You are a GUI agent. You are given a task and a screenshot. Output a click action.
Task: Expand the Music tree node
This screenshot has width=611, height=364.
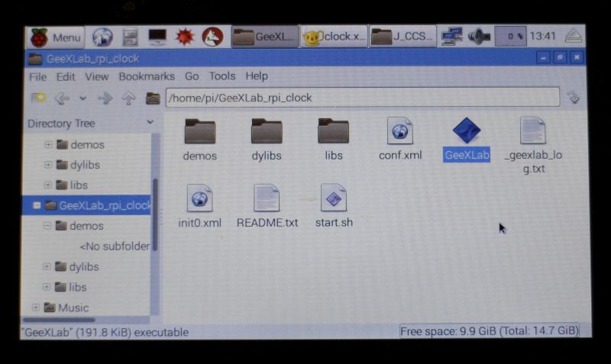[x=35, y=308]
